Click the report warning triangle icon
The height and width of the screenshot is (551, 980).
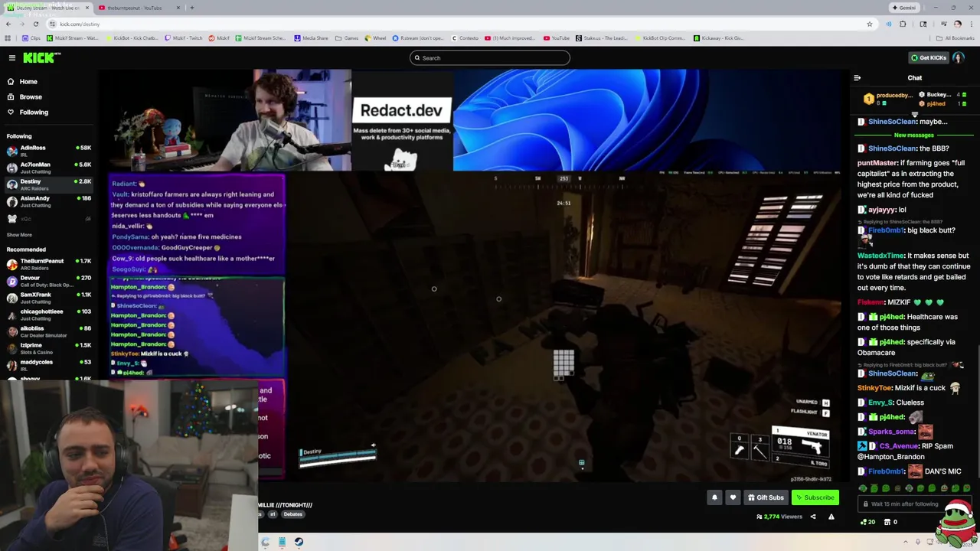831,517
